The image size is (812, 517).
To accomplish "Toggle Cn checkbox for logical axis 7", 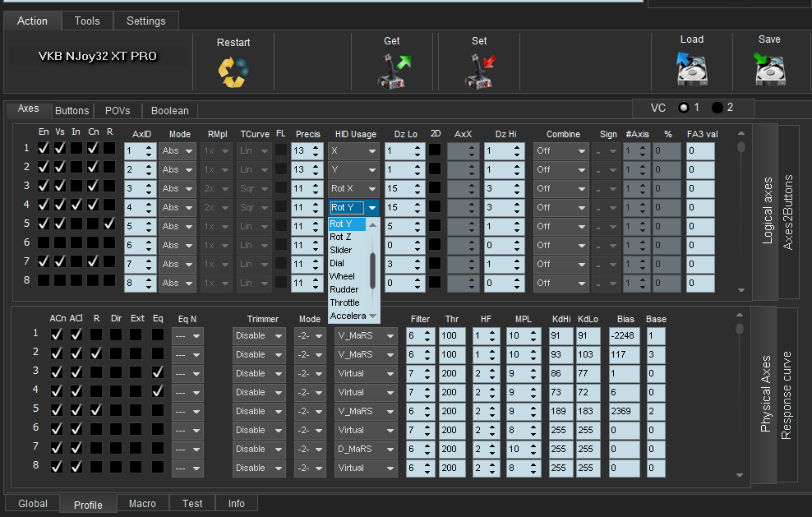I will pos(93,261).
